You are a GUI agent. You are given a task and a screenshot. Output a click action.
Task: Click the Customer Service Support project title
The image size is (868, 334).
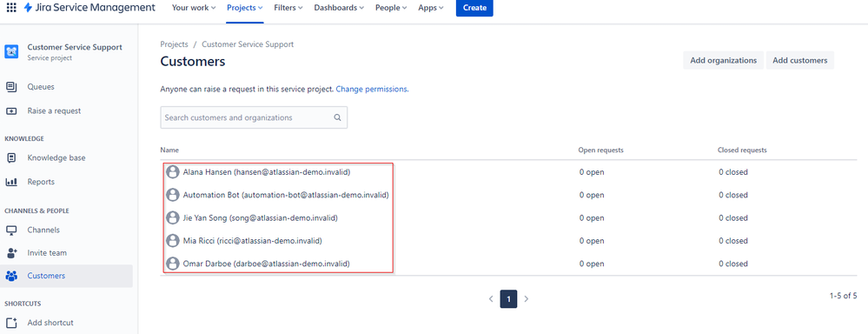click(x=75, y=48)
